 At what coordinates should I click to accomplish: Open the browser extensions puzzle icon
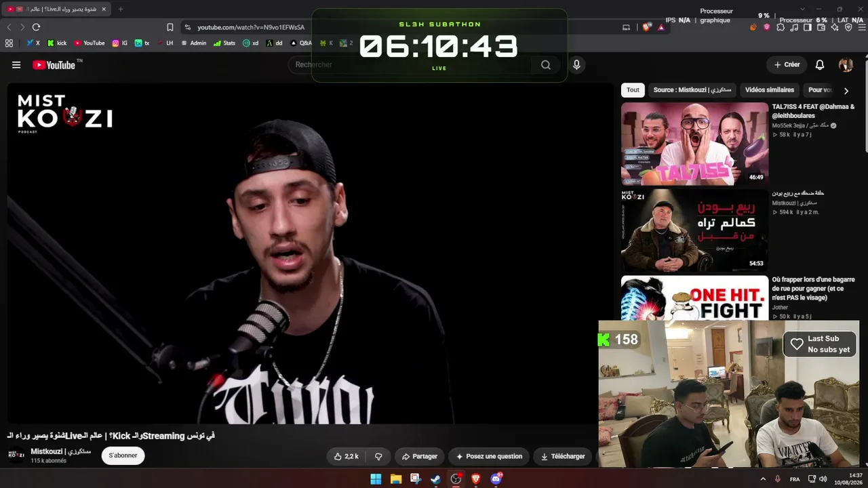(x=781, y=27)
